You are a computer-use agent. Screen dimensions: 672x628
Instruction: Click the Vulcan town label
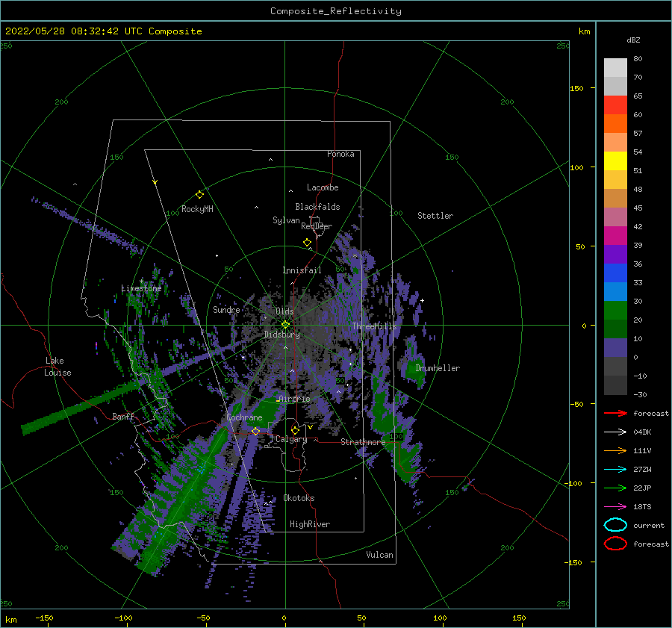tap(380, 555)
